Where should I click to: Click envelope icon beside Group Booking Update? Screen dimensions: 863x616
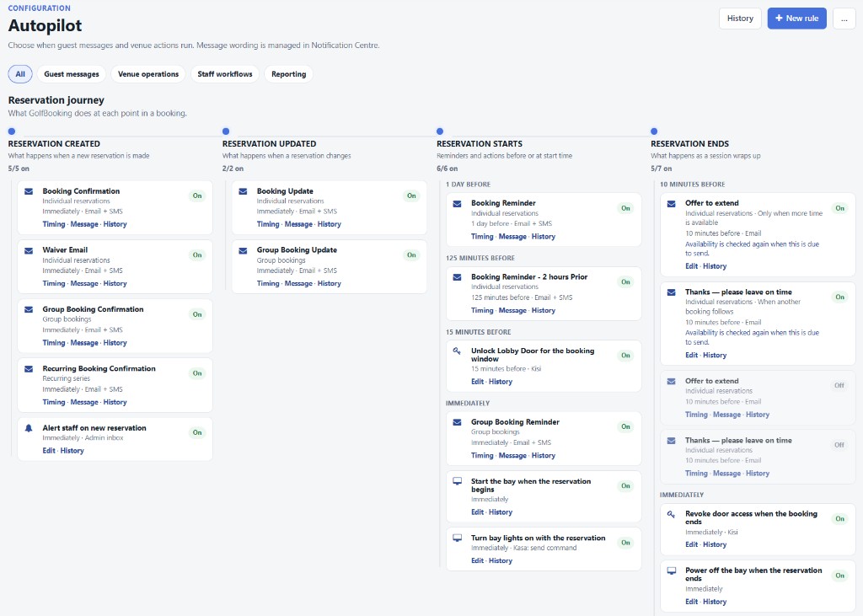coord(243,250)
